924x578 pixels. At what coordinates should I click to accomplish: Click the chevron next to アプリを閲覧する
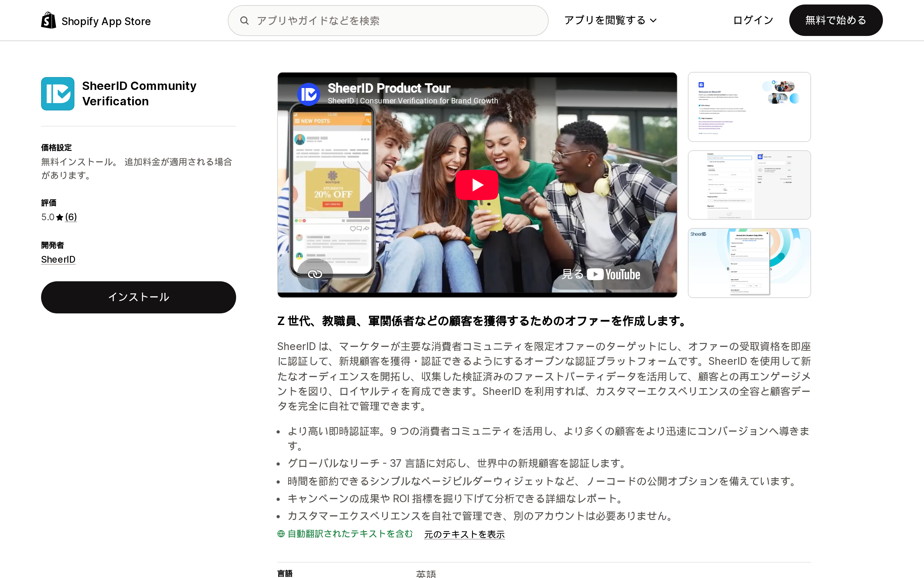[x=653, y=21]
